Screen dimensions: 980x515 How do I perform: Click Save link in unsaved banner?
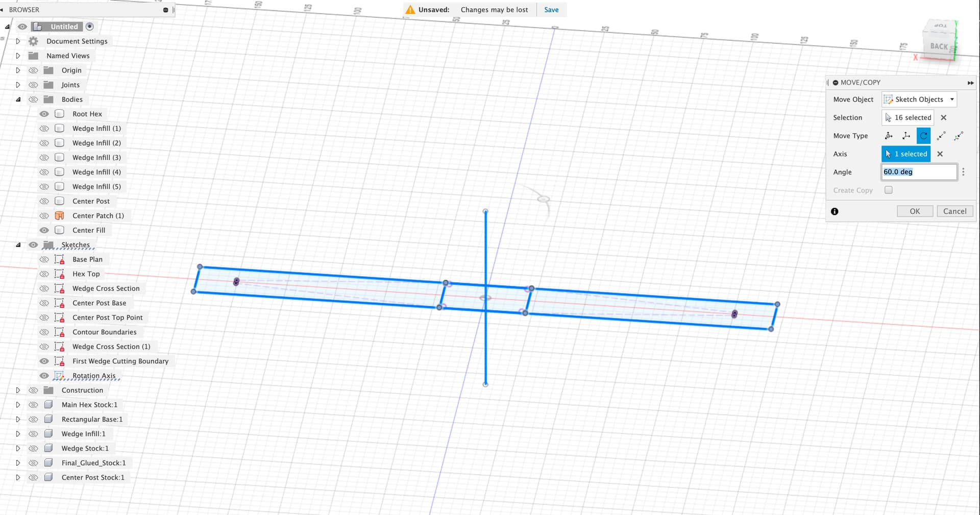[x=551, y=10]
